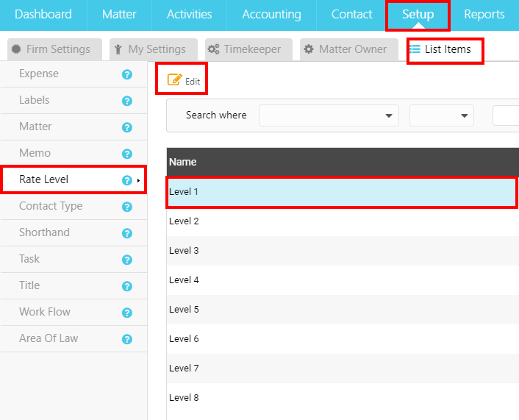This screenshot has width=519, height=420.
Task: Select the Level 3 row
Action: [343, 251]
